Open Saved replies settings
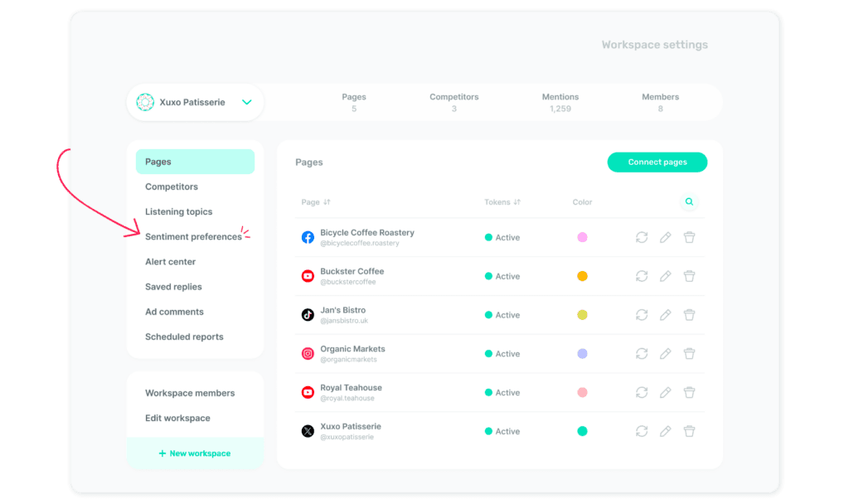Image resolution: width=849 pixels, height=504 pixels. [x=173, y=287]
